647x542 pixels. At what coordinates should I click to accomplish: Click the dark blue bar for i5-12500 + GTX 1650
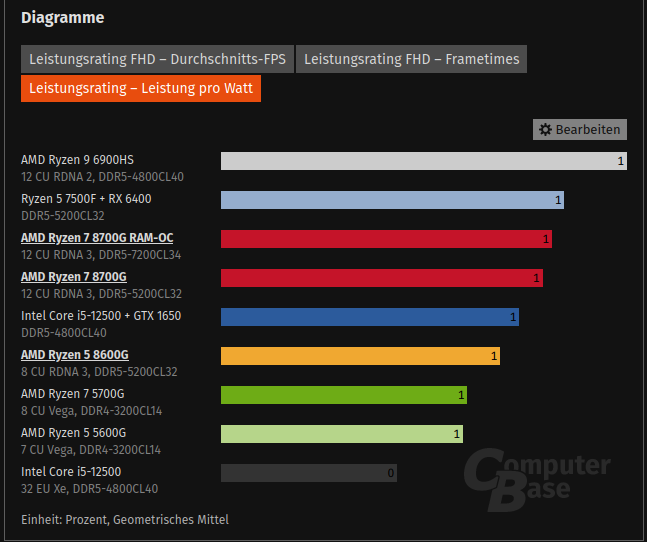(370, 317)
